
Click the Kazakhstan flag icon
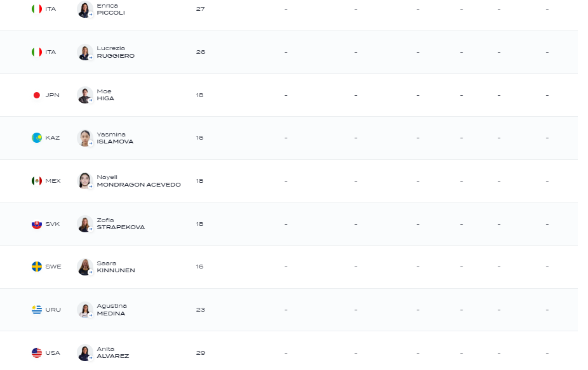(37, 138)
